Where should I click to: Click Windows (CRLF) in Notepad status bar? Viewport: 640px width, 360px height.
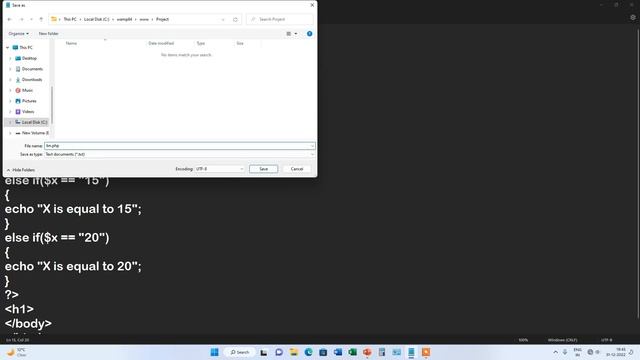pyautogui.click(x=562, y=340)
